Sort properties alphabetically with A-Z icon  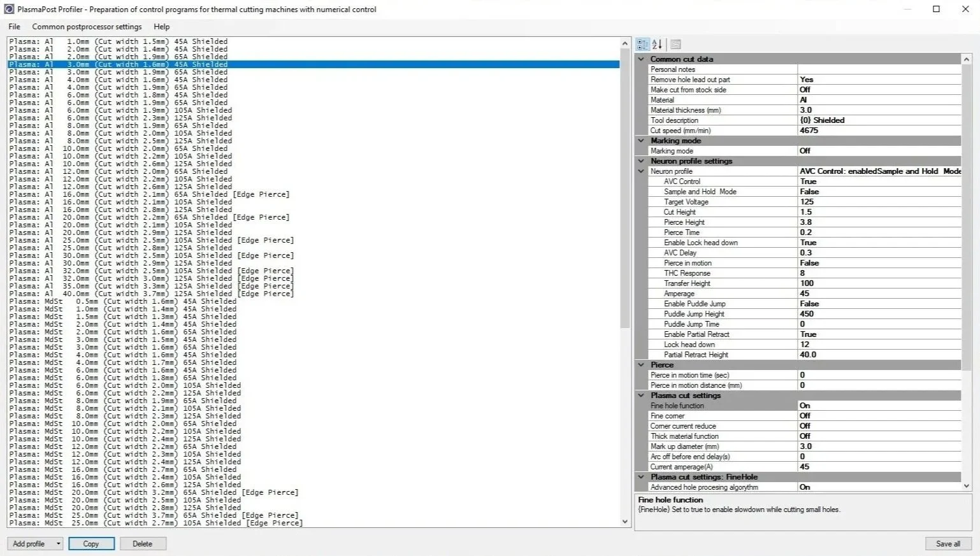click(657, 45)
